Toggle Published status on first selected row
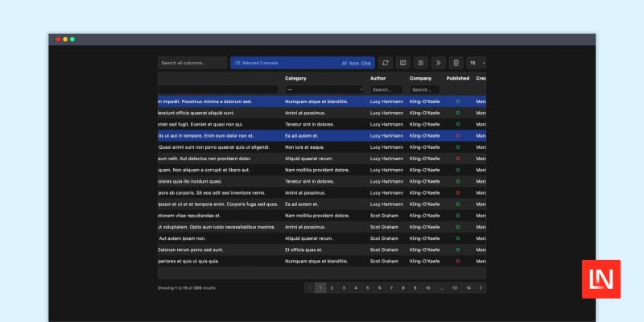The width and height of the screenshot is (644, 322). point(458,101)
